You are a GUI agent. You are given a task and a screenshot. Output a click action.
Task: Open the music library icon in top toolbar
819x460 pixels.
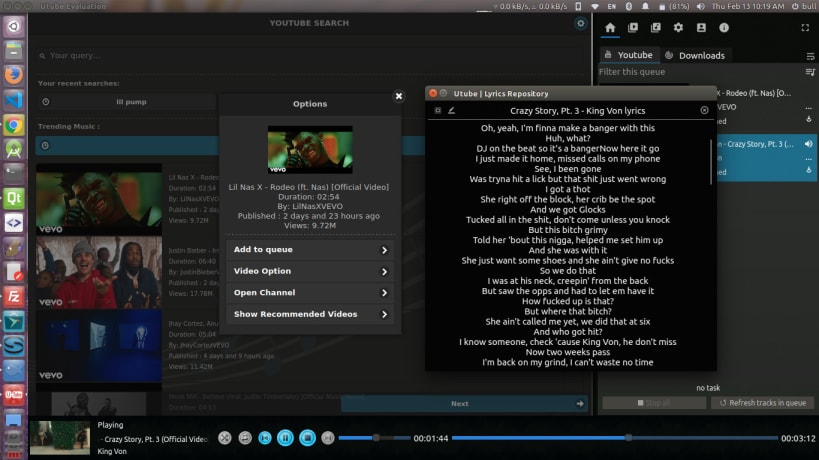click(x=656, y=28)
